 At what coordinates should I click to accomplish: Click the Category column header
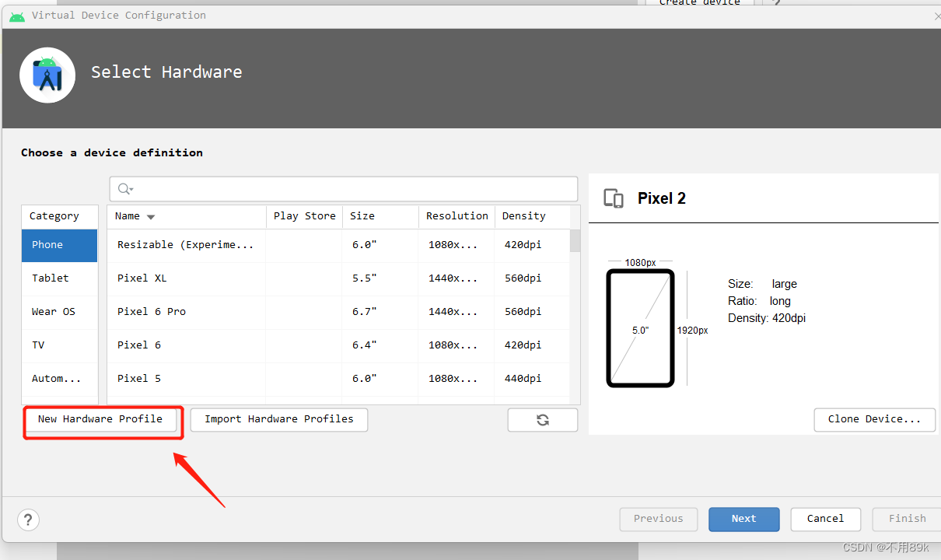pos(60,217)
